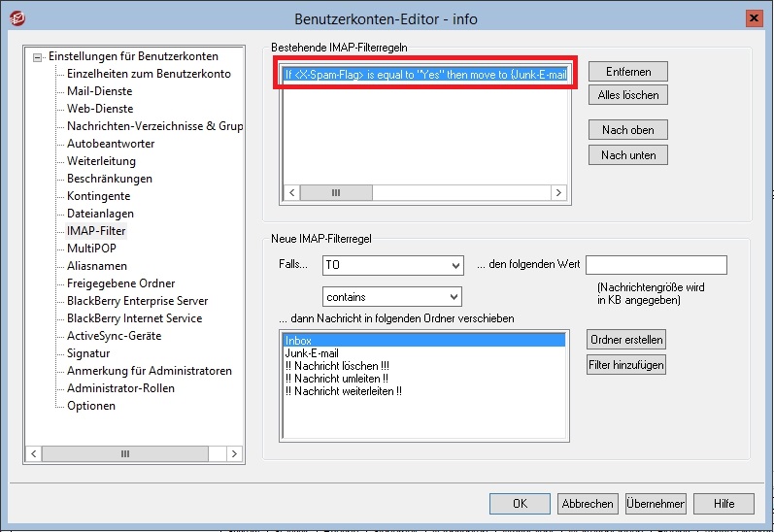Open Autobeantworter settings in the tree
Image resolution: width=774 pixels, height=532 pixels.
(111, 144)
